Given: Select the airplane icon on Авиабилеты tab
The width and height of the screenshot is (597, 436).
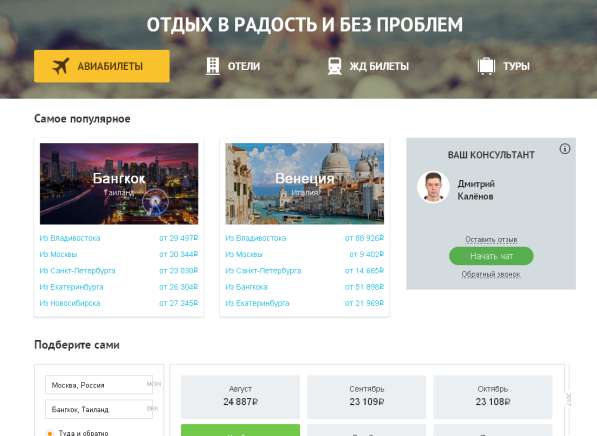Looking at the screenshot, I should pyautogui.click(x=61, y=66).
